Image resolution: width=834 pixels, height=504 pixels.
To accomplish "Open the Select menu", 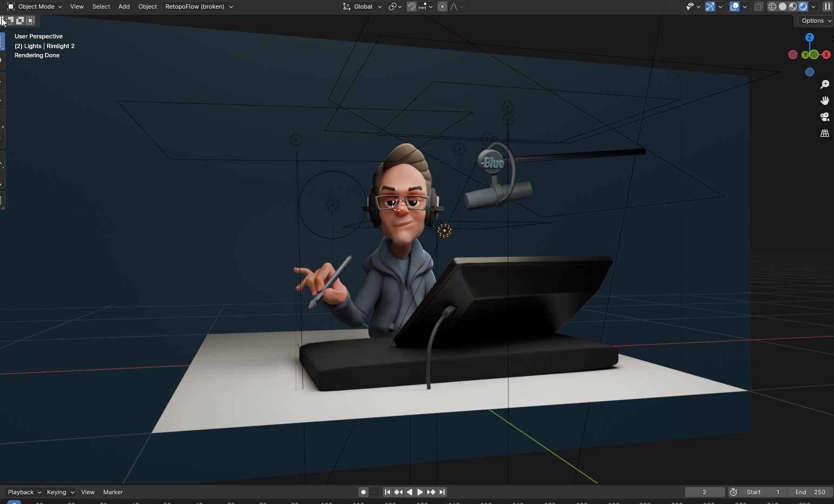I will 101,6.
